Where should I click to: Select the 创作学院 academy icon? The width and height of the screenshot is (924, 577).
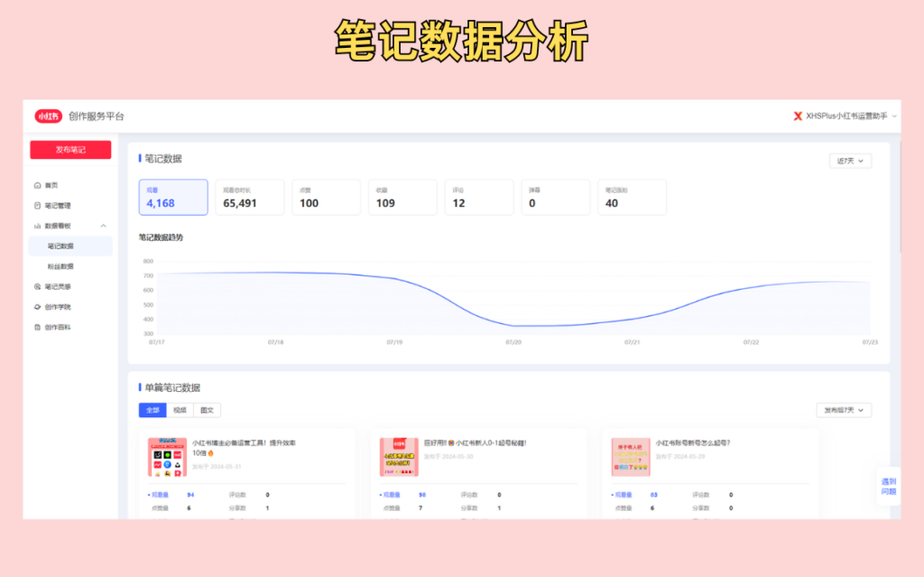(x=36, y=305)
